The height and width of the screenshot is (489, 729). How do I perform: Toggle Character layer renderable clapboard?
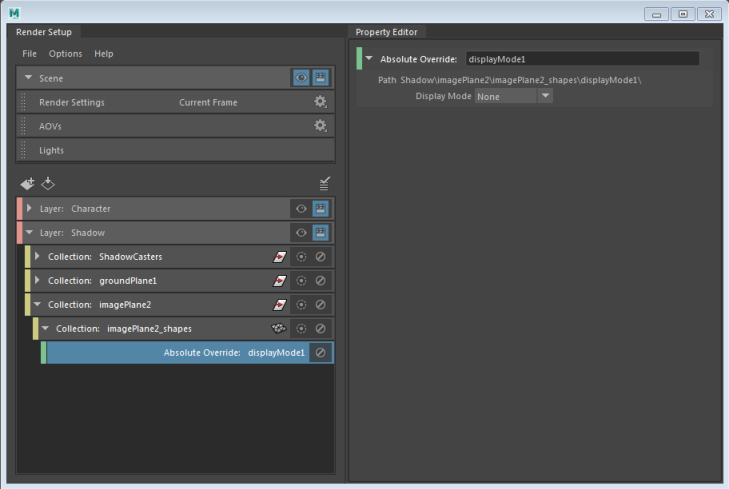click(320, 209)
